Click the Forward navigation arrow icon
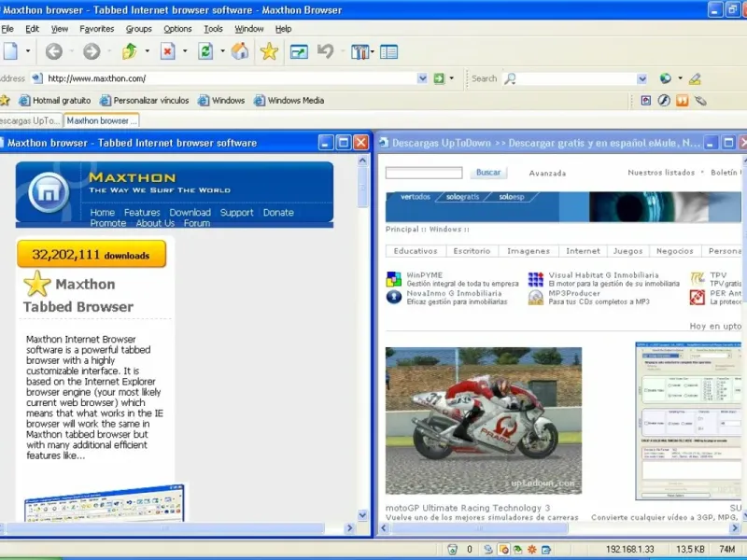Viewport: 747px width, 560px height. point(92,51)
